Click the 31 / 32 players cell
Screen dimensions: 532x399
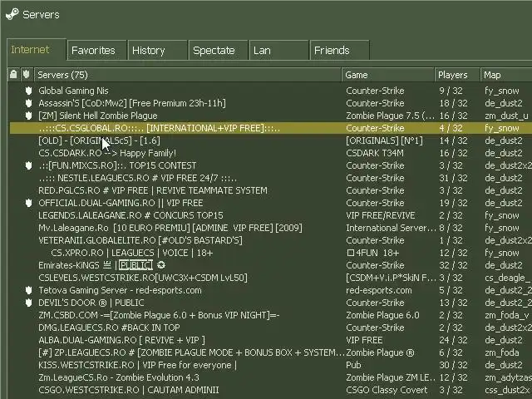[x=453, y=178]
